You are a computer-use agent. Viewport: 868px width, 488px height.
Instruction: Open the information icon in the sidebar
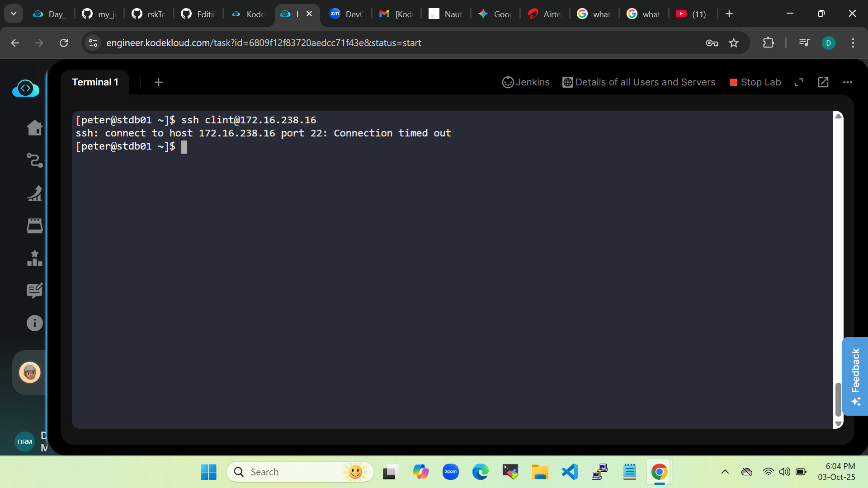pos(34,323)
